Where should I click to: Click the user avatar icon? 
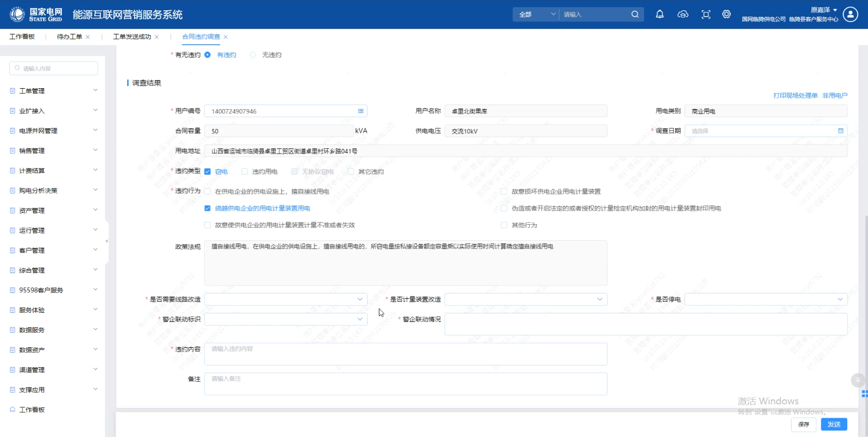pos(850,15)
